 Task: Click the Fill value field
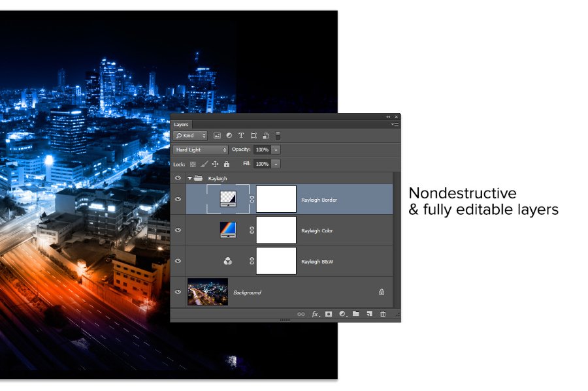pyautogui.click(x=263, y=164)
